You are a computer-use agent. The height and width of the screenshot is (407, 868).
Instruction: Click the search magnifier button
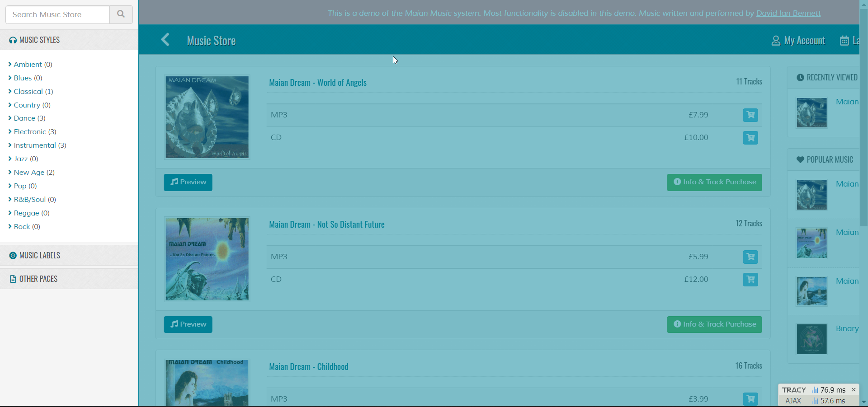click(x=121, y=14)
